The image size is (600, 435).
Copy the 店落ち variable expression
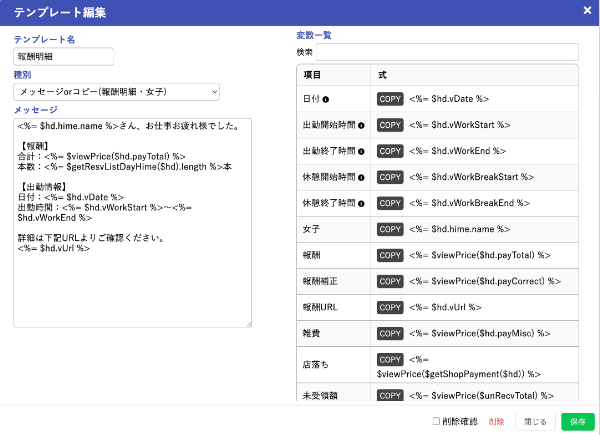(x=390, y=359)
